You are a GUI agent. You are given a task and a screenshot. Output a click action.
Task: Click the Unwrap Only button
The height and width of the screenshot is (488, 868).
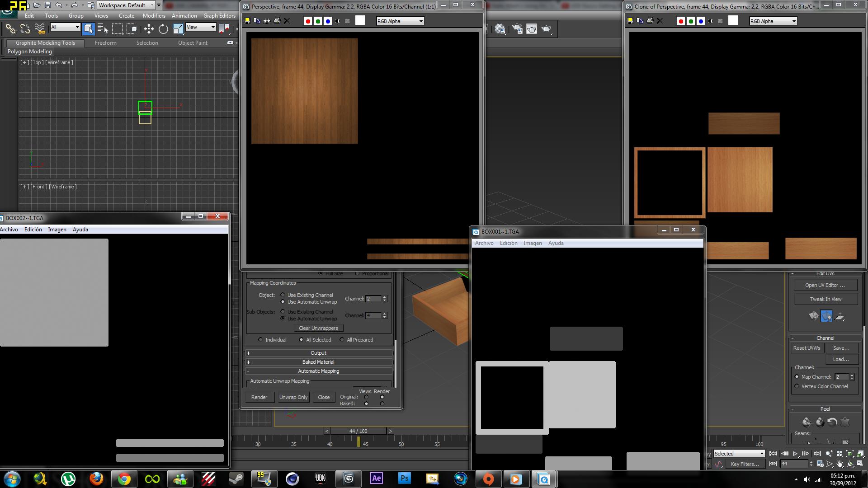tap(293, 397)
